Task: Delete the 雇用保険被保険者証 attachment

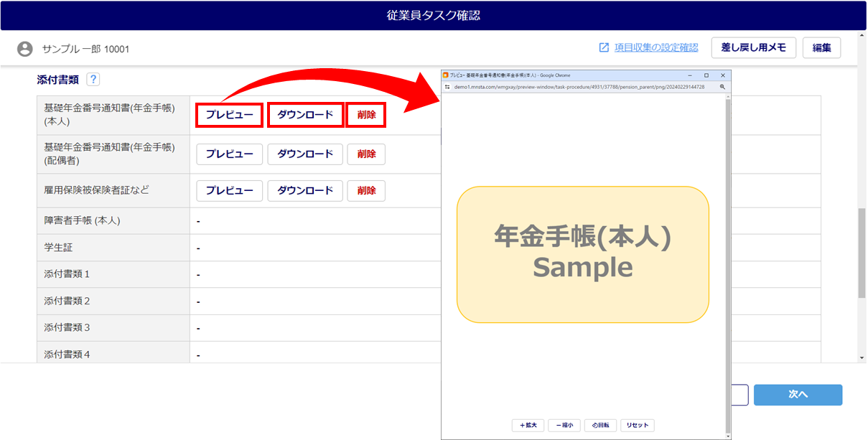Action: coord(366,191)
